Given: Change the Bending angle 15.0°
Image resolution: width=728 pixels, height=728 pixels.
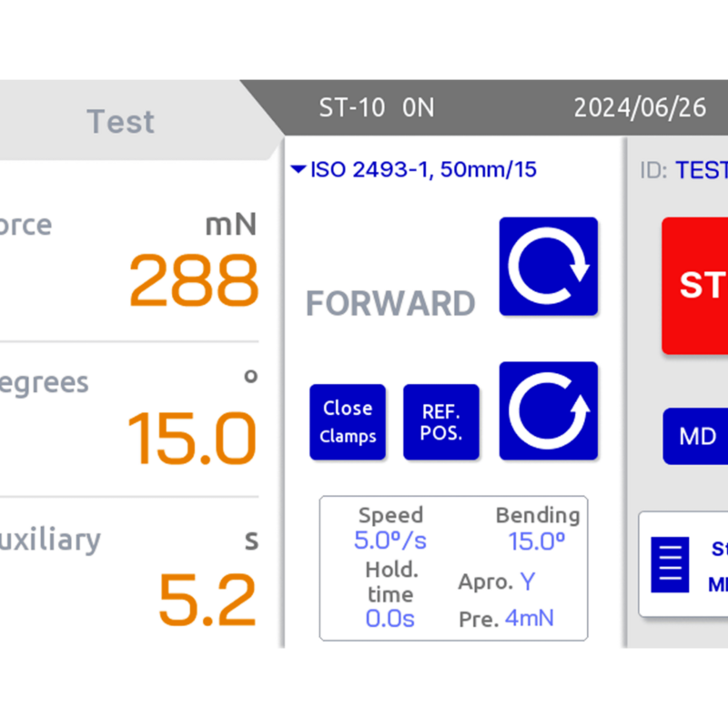Looking at the screenshot, I should click(537, 541).
